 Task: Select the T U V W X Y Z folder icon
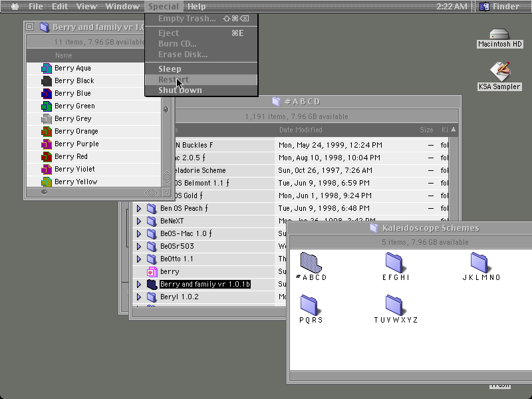(394, 305)
